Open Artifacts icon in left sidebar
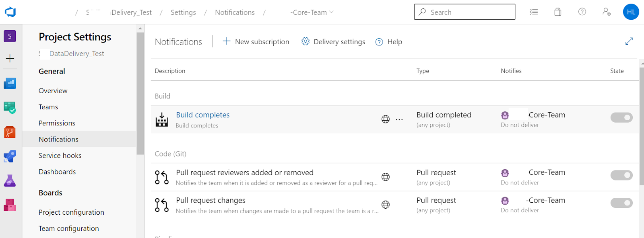 pyautogui.click(x=10, y=205)
